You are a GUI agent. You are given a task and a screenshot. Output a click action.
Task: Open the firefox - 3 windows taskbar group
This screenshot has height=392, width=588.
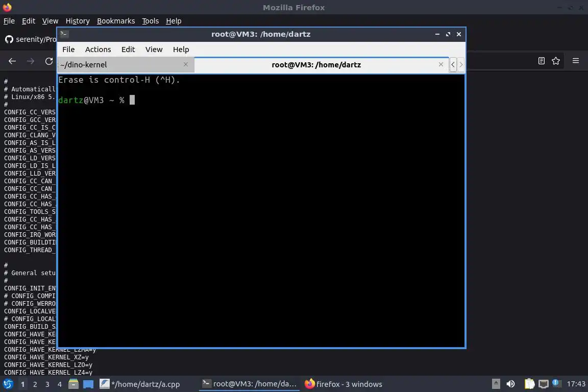[343, 384]
